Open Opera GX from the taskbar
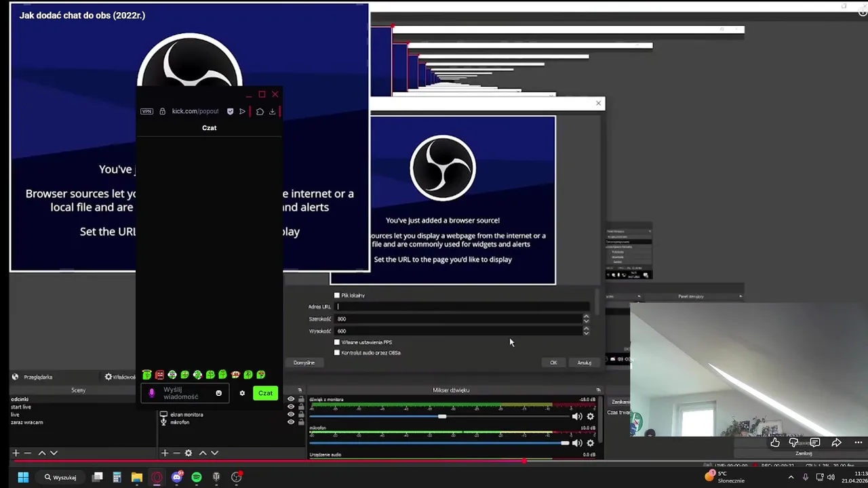Screen dimensions: 868x488 click(157, 477)
